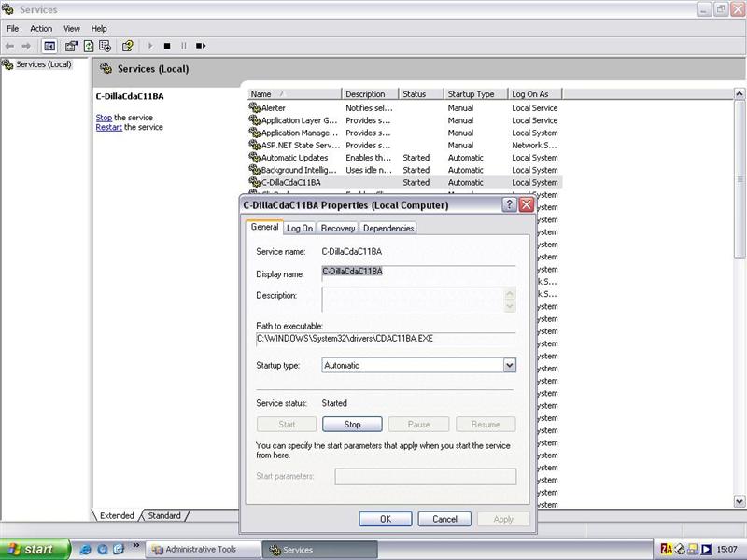
Task: Click the gear icon of ASP.NET State Serv... row
Action: tap(254, 145)
